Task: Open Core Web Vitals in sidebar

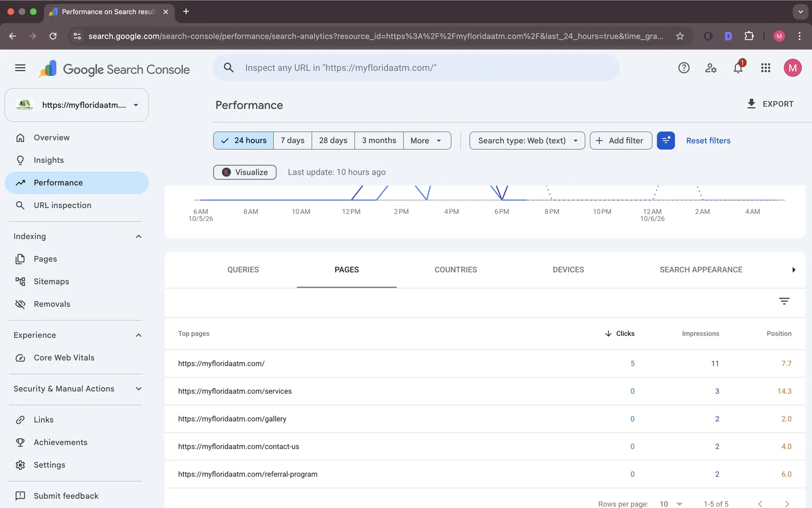Action: (x=76, y=358)
